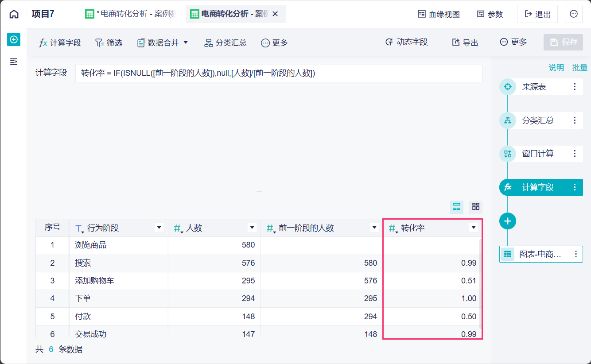Open the 人数 column filter dropdown
This screenshot has height=364, width=591.
(x=252, y=228)
